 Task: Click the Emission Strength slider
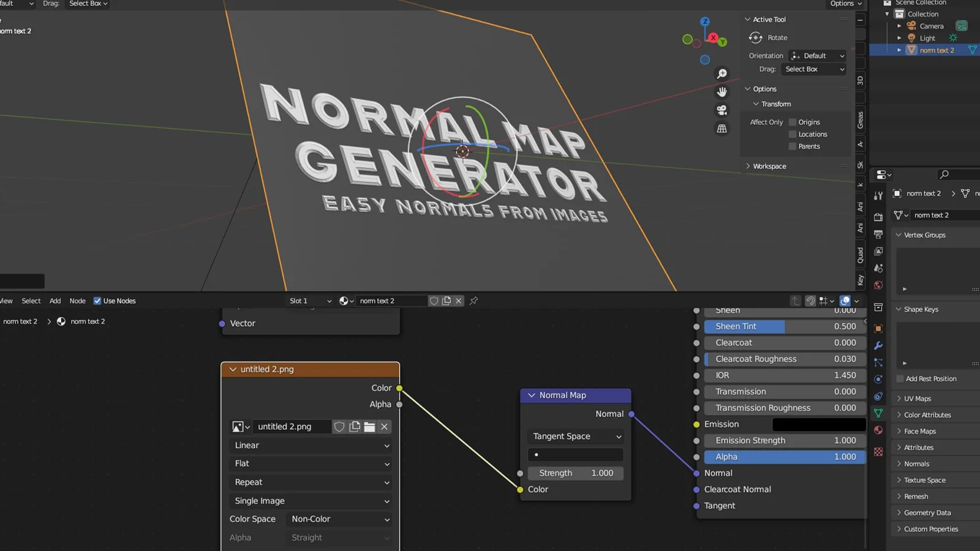[784, 440]
